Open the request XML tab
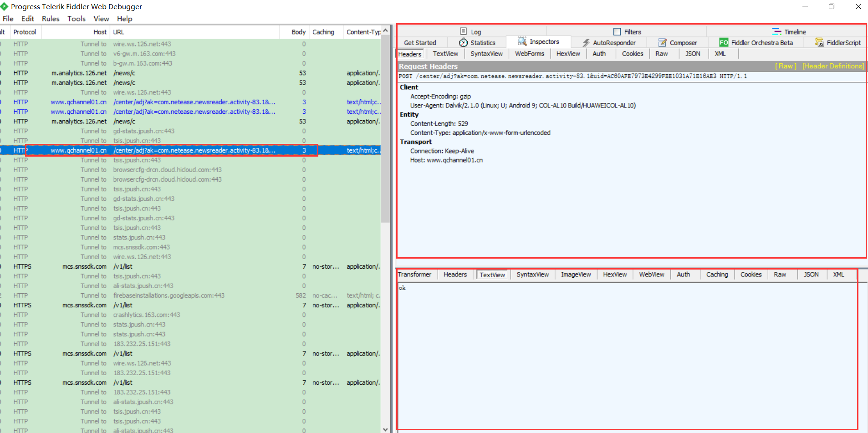 [x=720, y=54]
